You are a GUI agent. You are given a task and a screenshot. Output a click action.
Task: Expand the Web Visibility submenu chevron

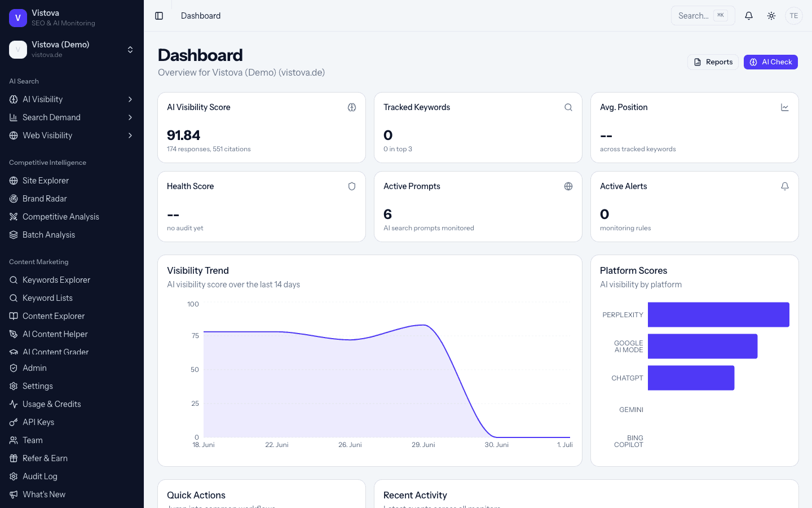[x=130, y=135]
